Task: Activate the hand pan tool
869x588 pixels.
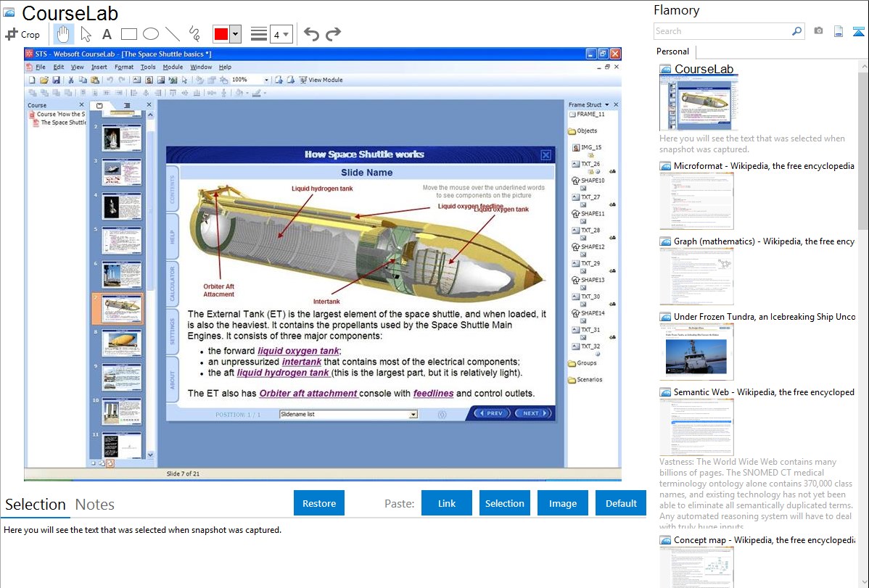Action: point(63,34)
